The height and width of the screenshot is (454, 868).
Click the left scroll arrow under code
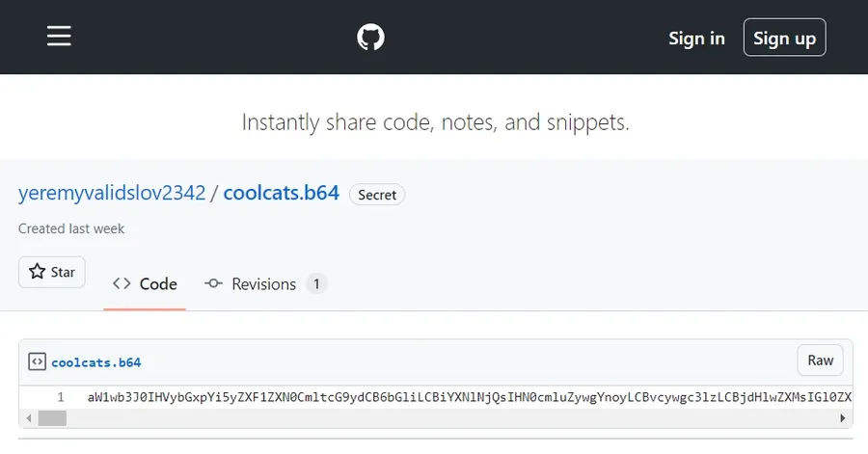coord(29,418)
